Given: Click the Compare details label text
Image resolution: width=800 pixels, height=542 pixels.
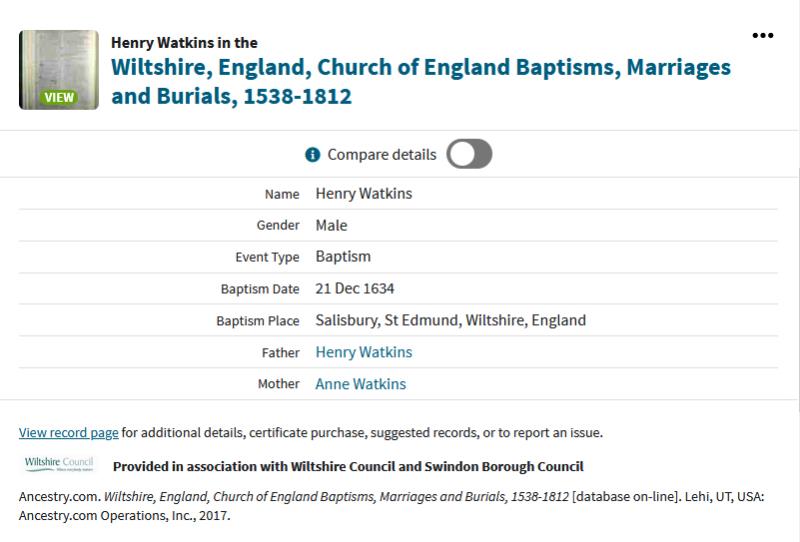Looking at the screenshot, I should tap(382, 155).
